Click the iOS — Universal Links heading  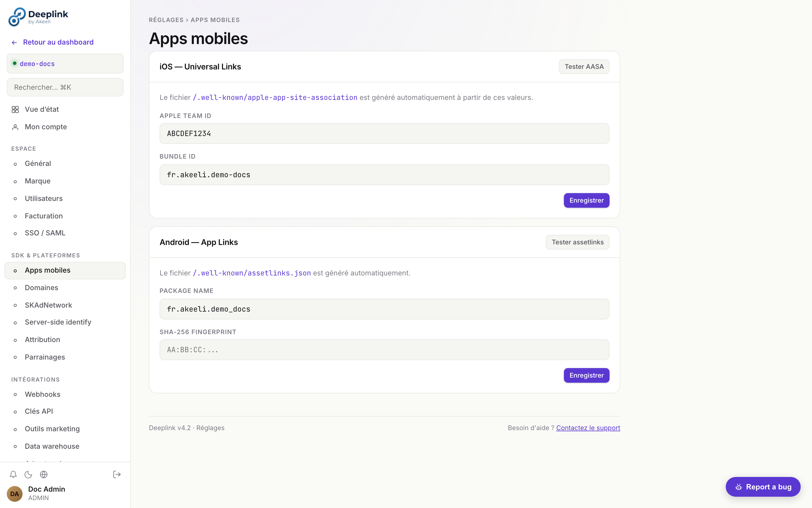coord(200,67)
